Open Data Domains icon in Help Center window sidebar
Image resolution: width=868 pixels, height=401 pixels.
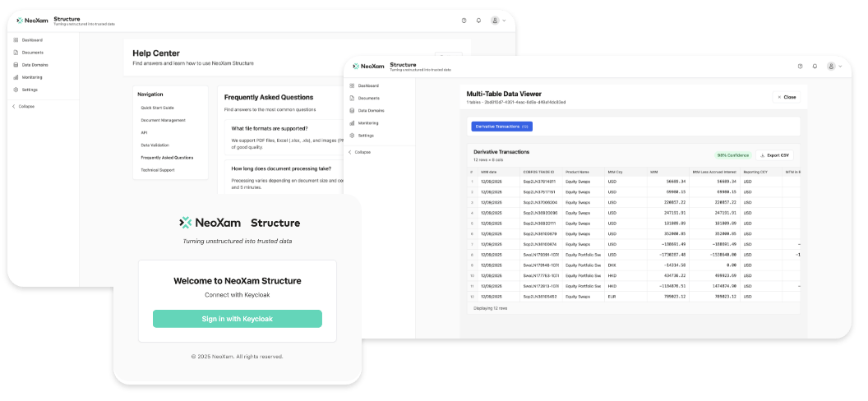(x=16, y=65)
